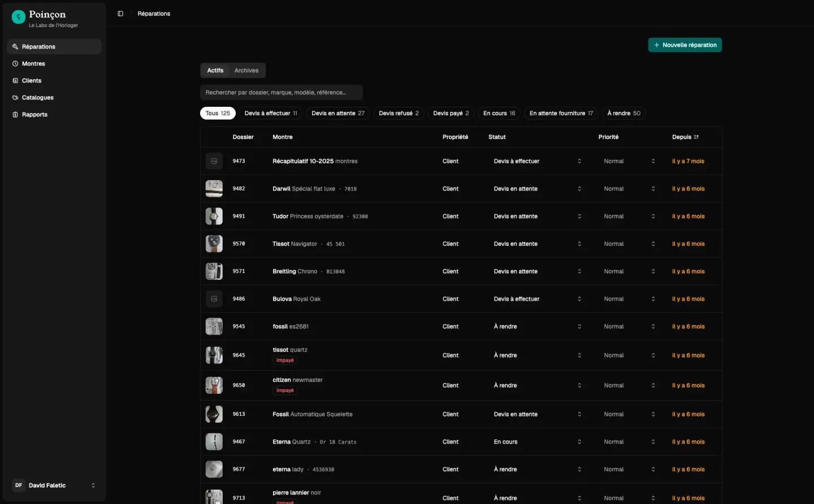Screen dimensions: 814x504
Task: Click the DF user avatar
Action: 19,485
